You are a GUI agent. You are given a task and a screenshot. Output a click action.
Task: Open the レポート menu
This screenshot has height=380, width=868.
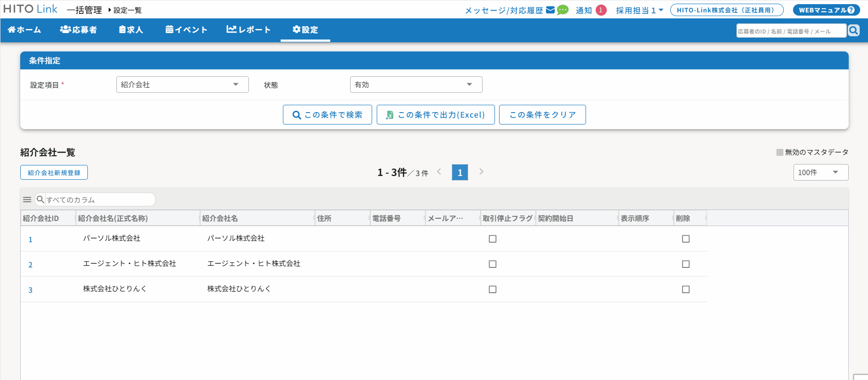coord(248,30)
